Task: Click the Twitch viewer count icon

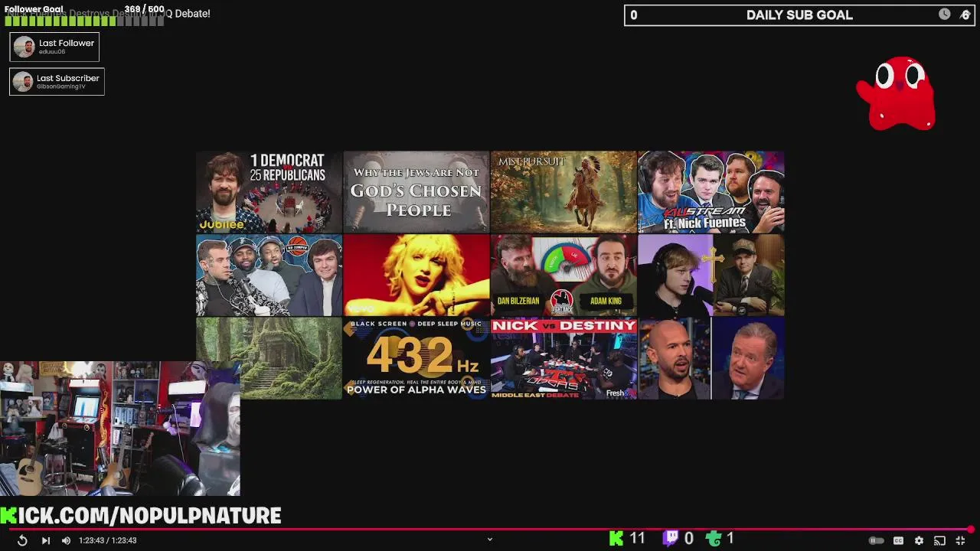Action: click(671, 539)
